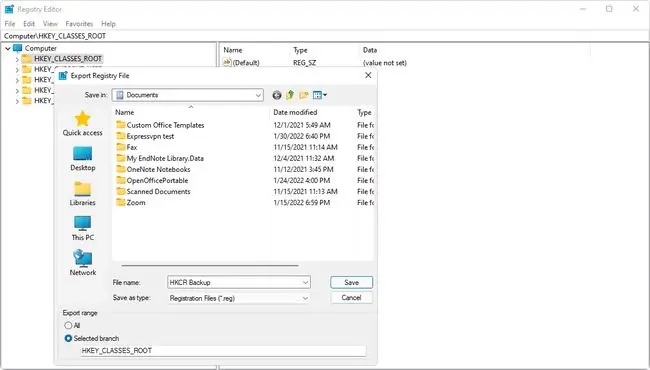
Task: Click the 1/30/2022 6:40 PM date cell
Action: click(x=302, y=136)
